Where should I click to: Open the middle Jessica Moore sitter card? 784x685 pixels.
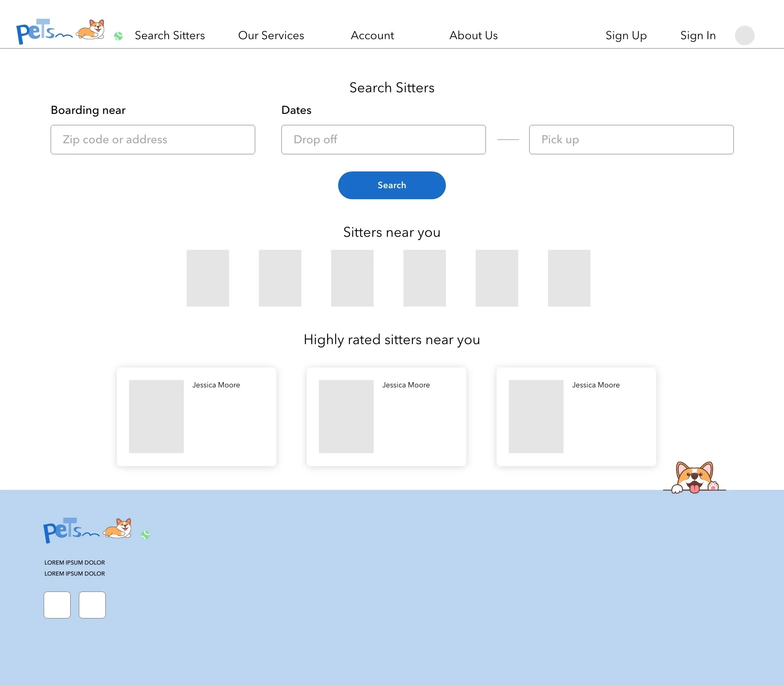pyautogui.click(x=386, y=417)
